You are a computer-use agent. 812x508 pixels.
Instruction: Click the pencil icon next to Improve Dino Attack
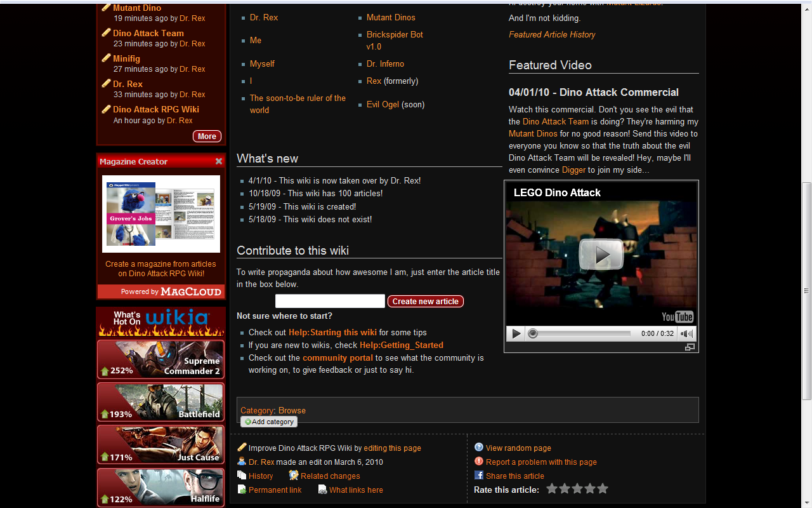(242, 447)
